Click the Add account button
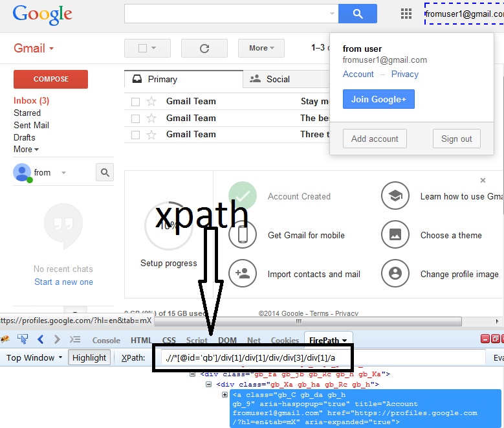The image size is (504, 428). coord(375,139)
